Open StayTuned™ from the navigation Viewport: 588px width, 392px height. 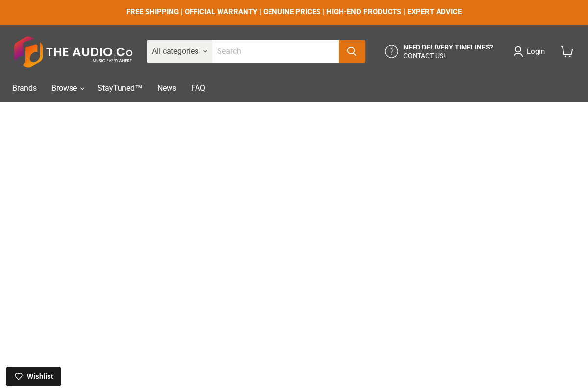pyautogui.click(x=120, y=88)
